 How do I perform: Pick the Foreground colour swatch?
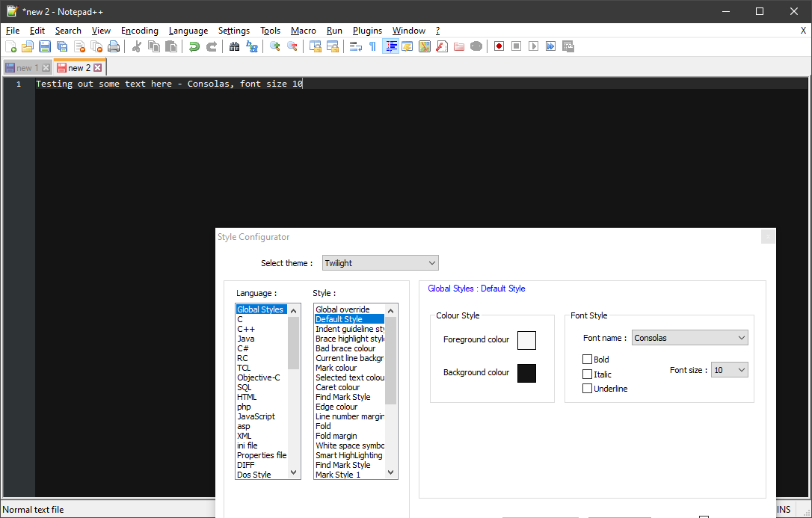526,341
